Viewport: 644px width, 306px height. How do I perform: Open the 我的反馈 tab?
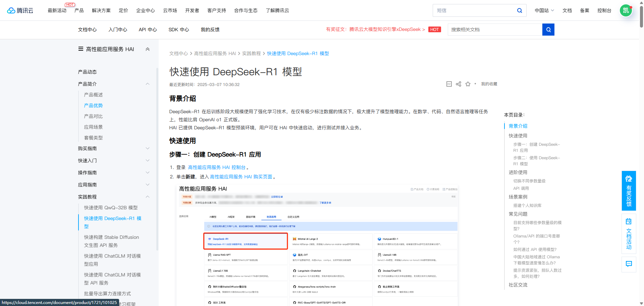(x=210, y=30)
